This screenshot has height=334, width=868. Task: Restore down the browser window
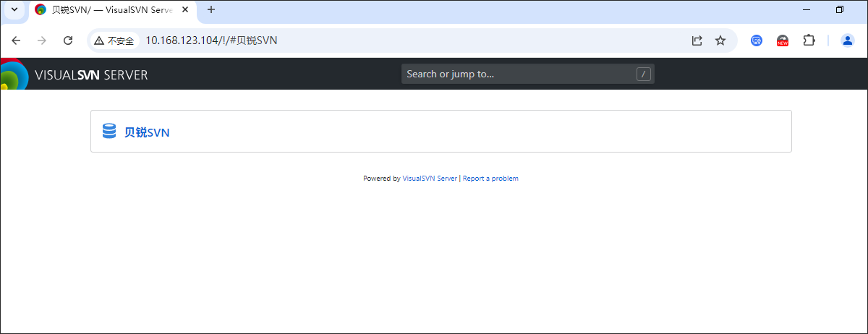(x=840, y=9)
